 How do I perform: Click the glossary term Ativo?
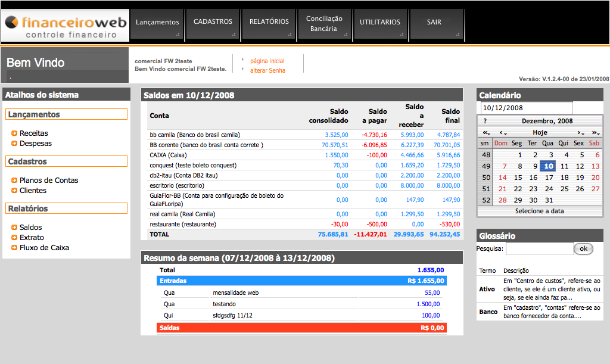tap(487, 290)
